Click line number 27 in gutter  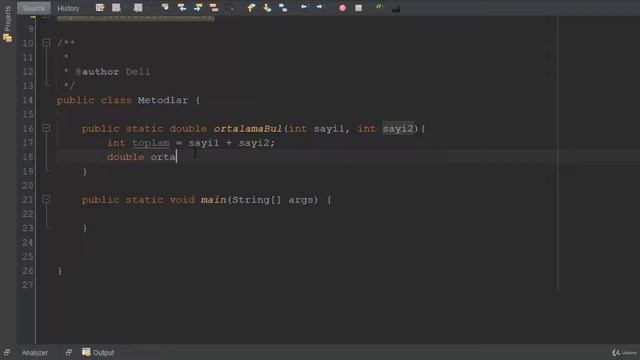27,285
